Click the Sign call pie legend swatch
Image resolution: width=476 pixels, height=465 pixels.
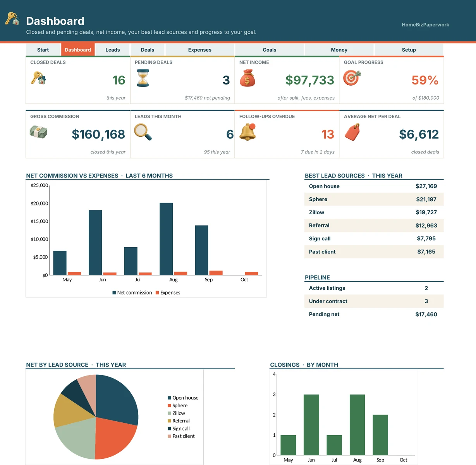(169, 429)
